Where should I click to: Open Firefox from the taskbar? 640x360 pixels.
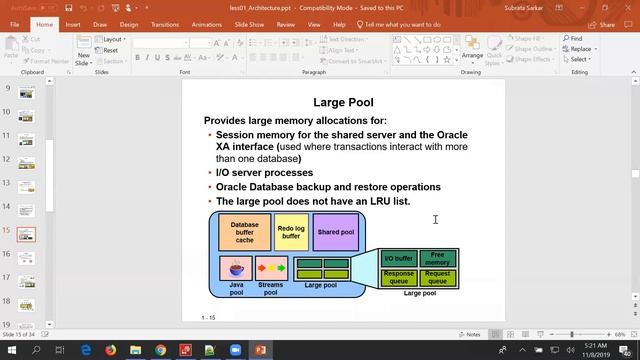110,350
